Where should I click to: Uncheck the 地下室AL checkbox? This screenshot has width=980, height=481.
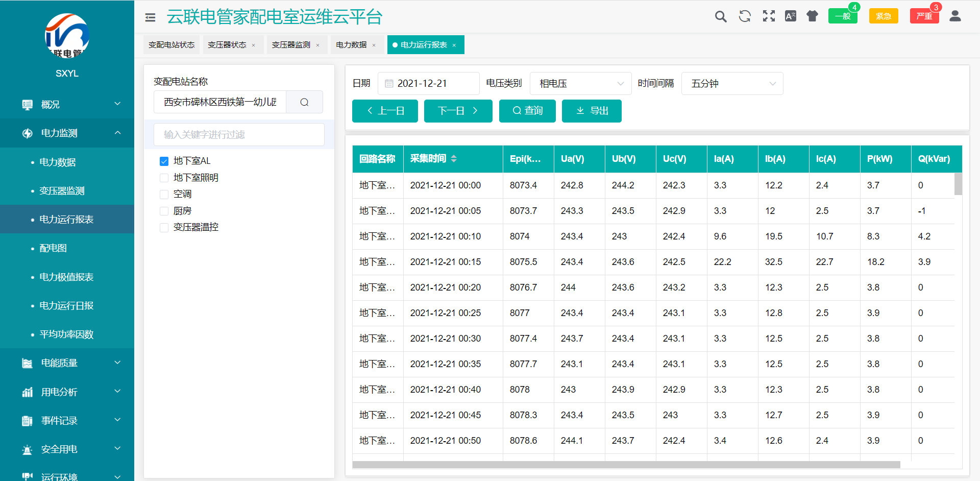click(164, 161)
